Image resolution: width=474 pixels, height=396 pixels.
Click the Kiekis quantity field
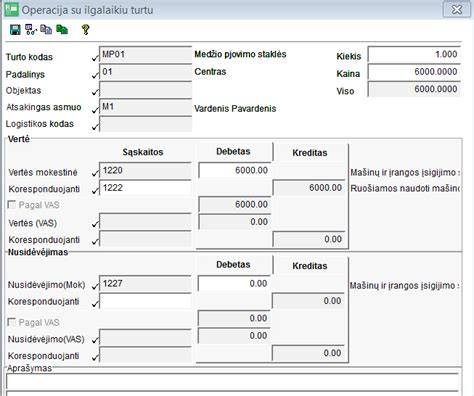click(414, 54)
